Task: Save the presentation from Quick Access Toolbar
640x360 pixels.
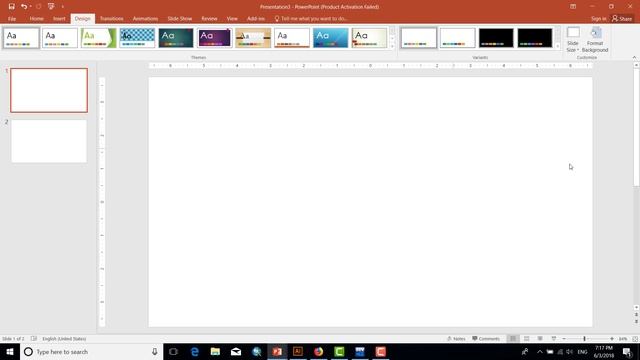Action: 11,7
